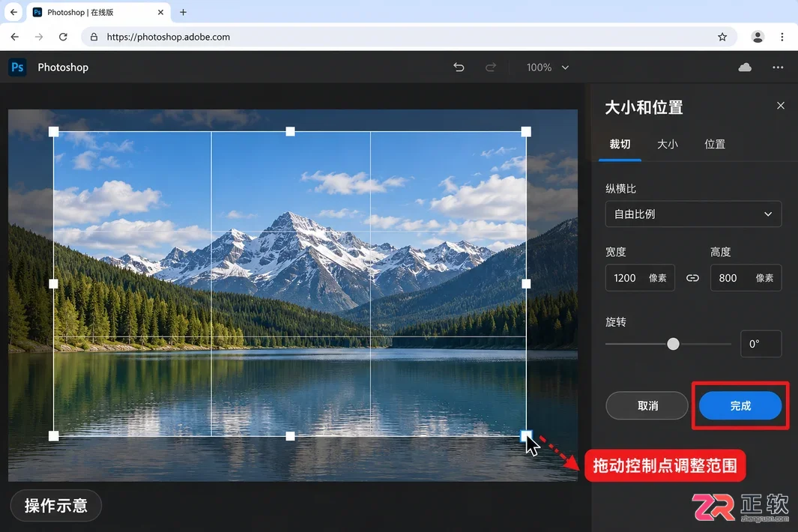Image resolution: width=798 pixels, height=532 pixels.
Task: Click the rotation angle 0° field
Action: (761, 344)
